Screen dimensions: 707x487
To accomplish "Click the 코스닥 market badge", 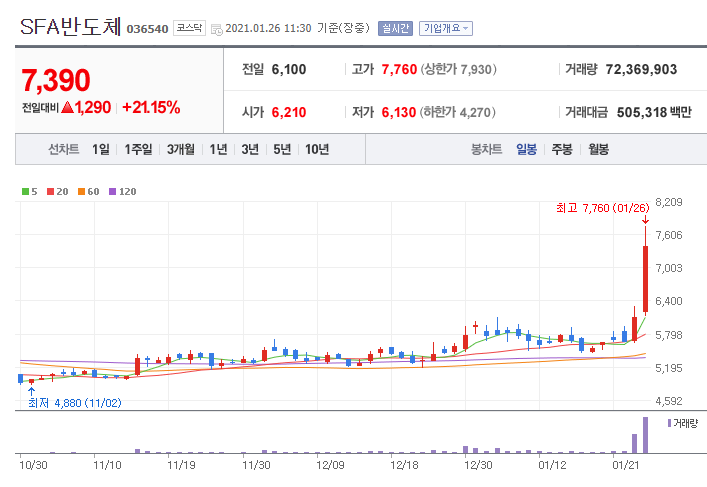I will (x=189, y=28).
